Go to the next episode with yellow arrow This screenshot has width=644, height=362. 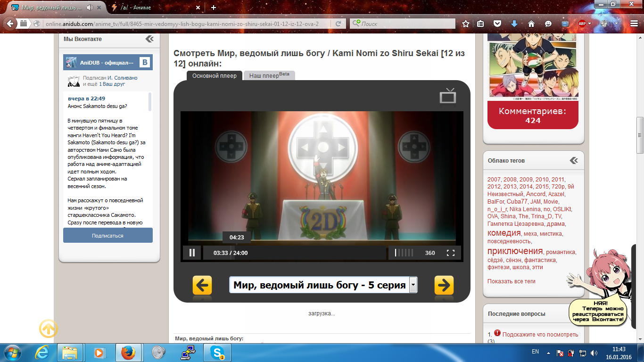click(444, 285)
